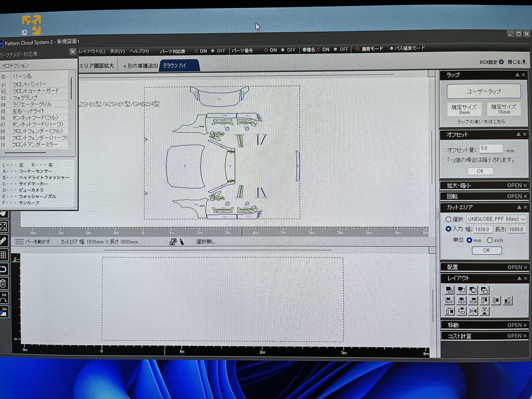Click the align horizontal center icon
The image size is (532, 399).
(461, 300)
